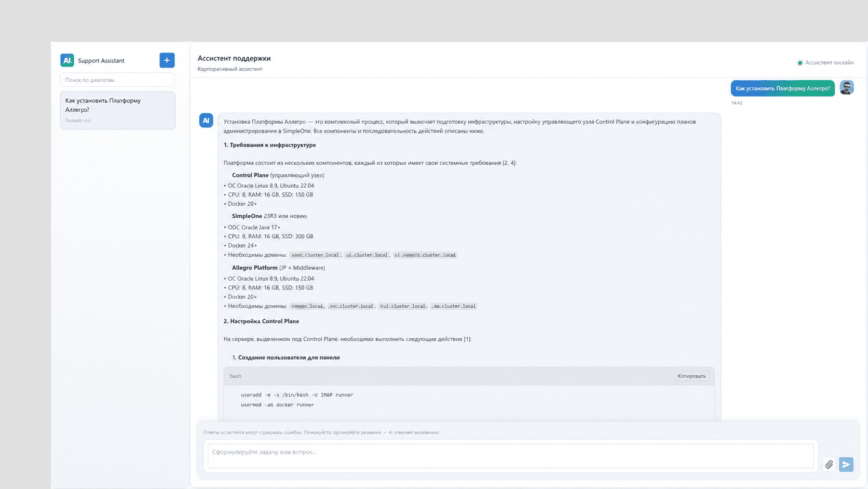
Task: Click the AI logo icon in sidebar
Action: pyautogui.click(x=67, y=60)
